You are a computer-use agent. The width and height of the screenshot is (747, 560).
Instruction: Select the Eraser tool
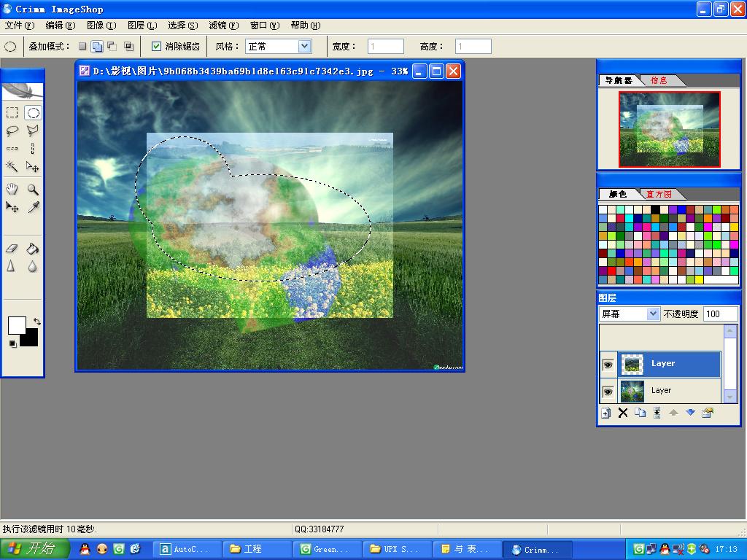12,249
